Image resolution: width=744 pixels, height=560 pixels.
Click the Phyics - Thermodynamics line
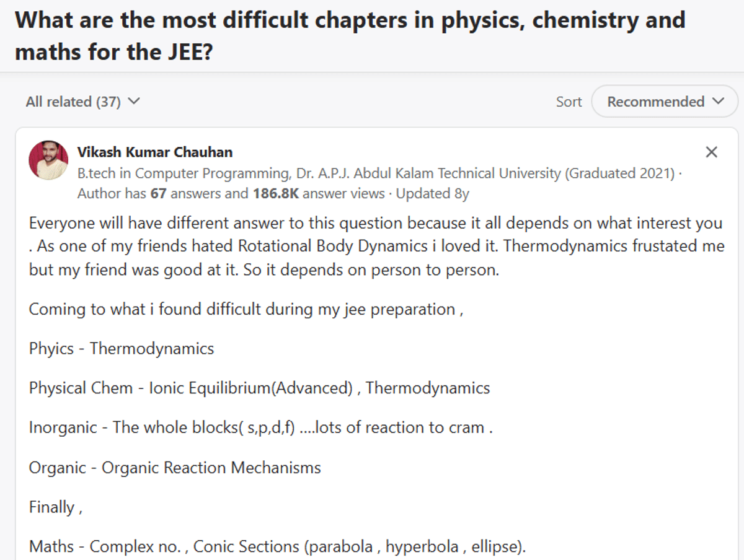coord(122,349)
